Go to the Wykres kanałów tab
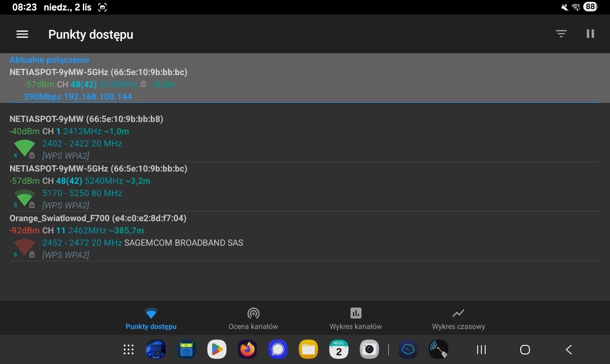 coord(356,318)
